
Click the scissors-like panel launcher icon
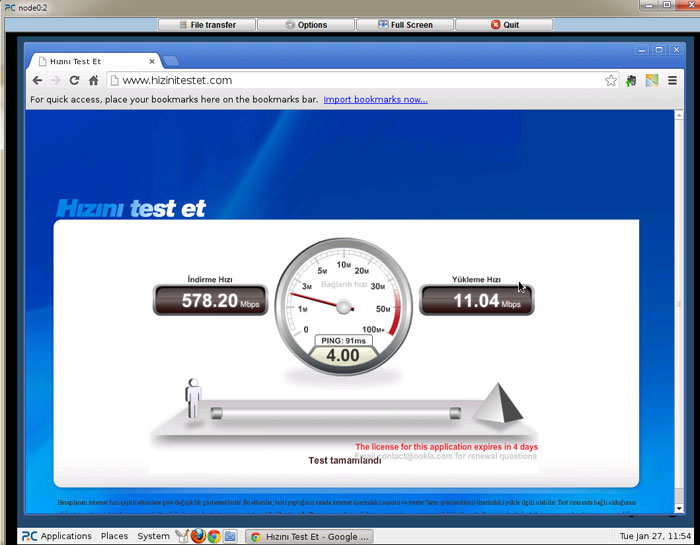click(x=182, y=536)
